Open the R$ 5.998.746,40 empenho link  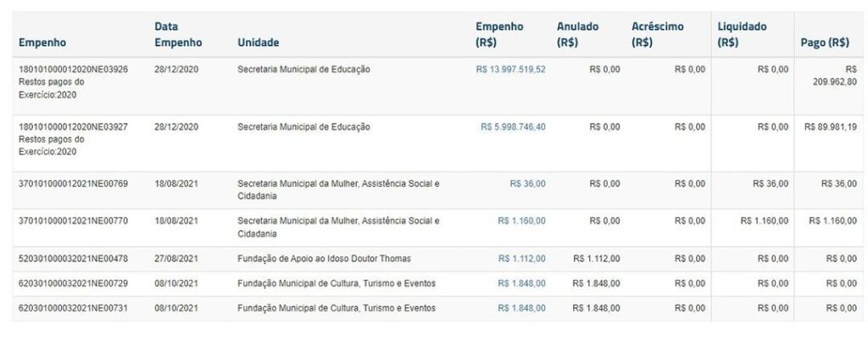coord(513,127)
